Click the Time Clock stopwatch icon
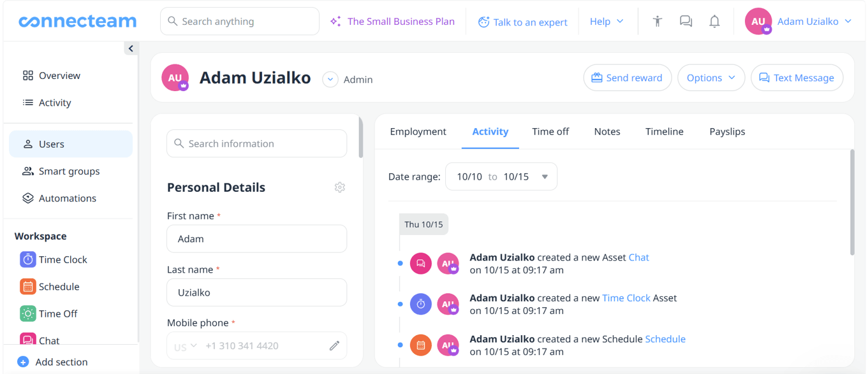868x374 pixels. 27,259
